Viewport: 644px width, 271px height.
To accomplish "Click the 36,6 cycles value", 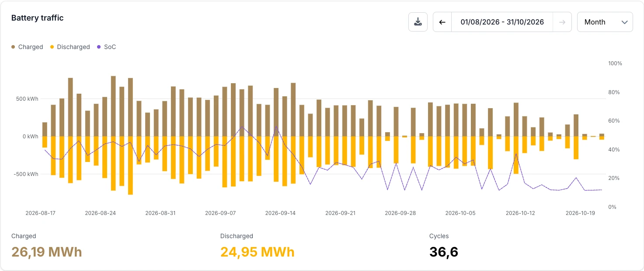I will 444,252.
